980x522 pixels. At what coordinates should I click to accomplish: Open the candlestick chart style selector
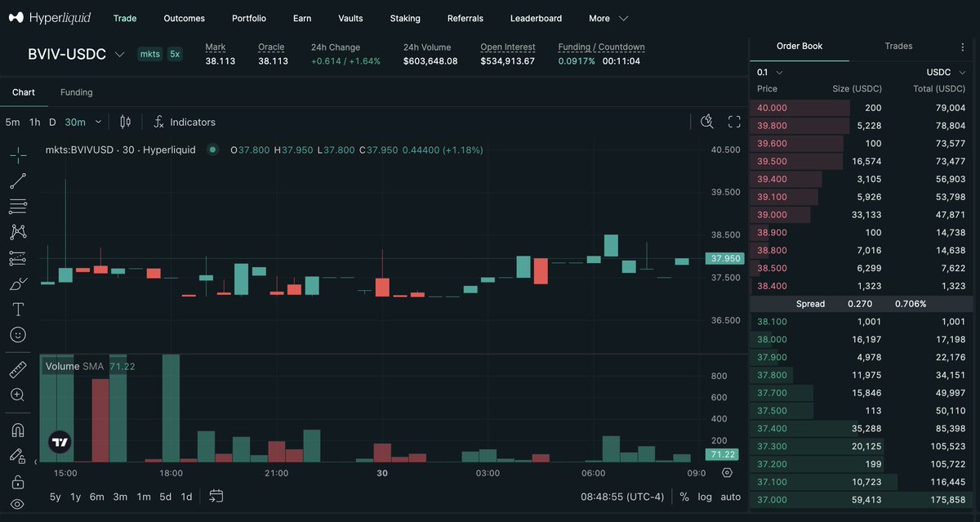[125, 122]
